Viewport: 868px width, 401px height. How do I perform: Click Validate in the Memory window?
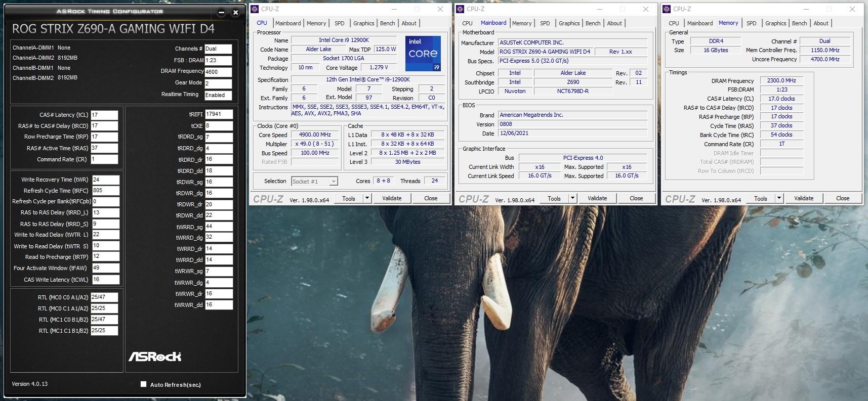pos(804,198)
